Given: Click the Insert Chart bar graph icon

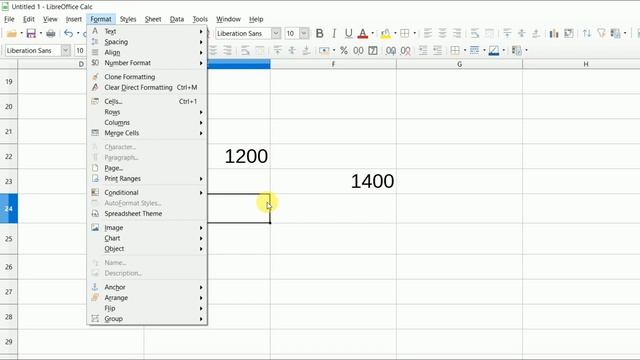Looking at the screenshot, I should [554, 33].
